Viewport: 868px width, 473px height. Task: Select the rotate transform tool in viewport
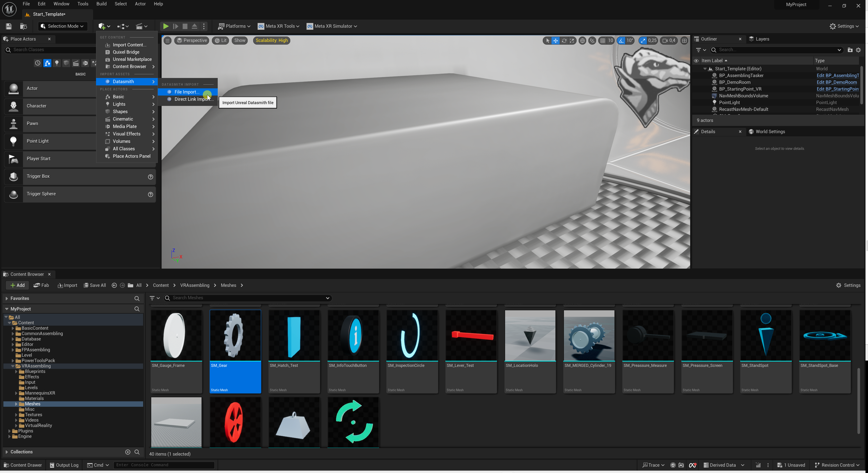tap(564, 40)
